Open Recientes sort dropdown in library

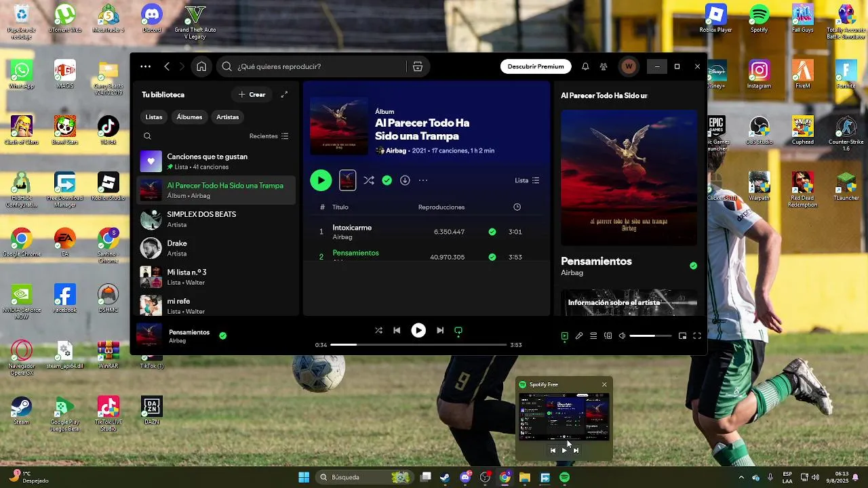pyautogui.click(x=269, y=136)
